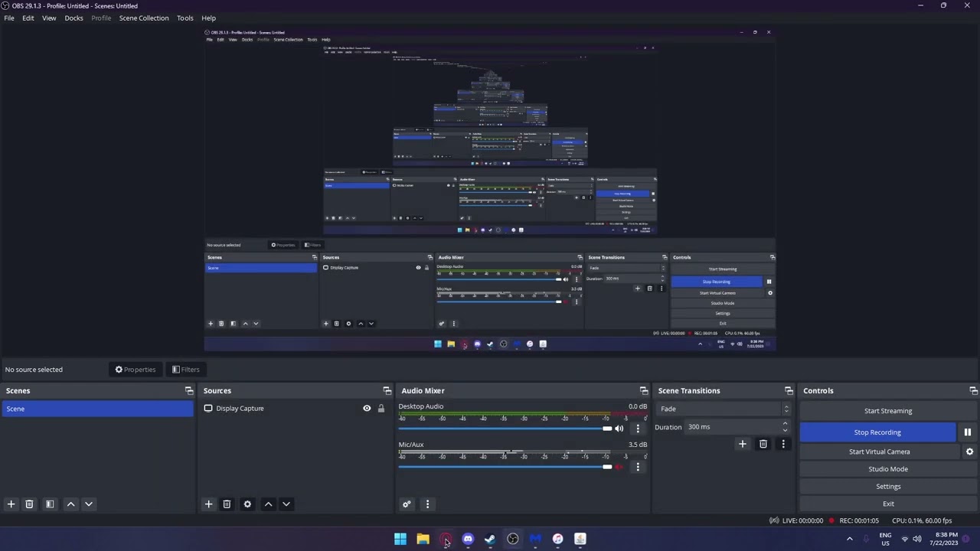Add a new source with plus icon

[x=208, y=504]
